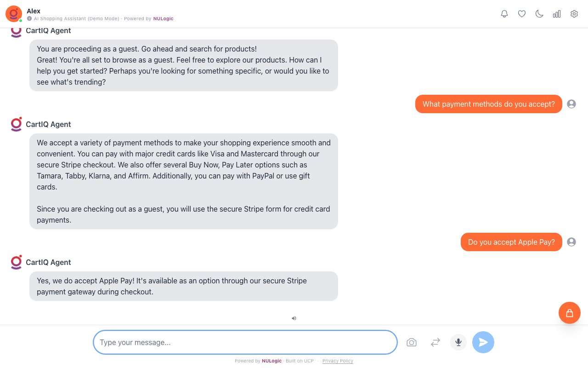Start voice input with the microphone icon

(x=458, y=342)
